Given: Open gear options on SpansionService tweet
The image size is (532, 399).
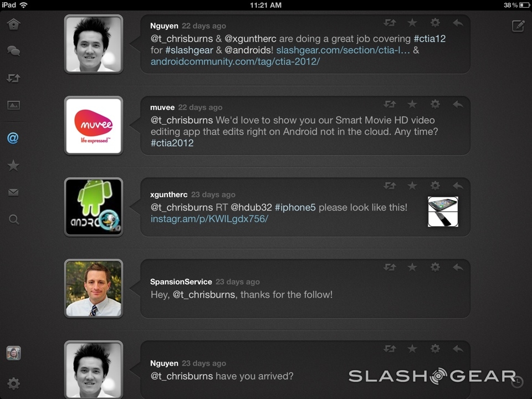Looking at the screenshot, I should pyautogui.click(x=435, y=267).
